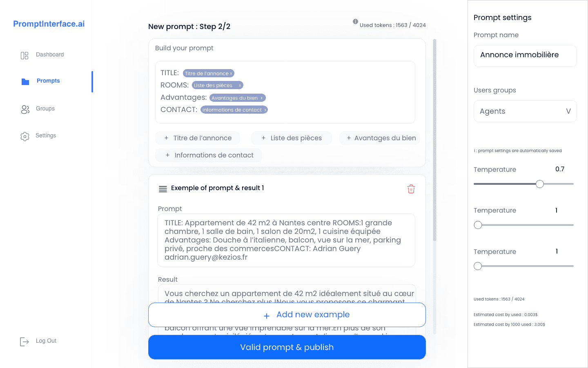Remove the "Informations de contact" tag
The width and height of the screenshot is (588, 368).
click(x=265, y=110)
